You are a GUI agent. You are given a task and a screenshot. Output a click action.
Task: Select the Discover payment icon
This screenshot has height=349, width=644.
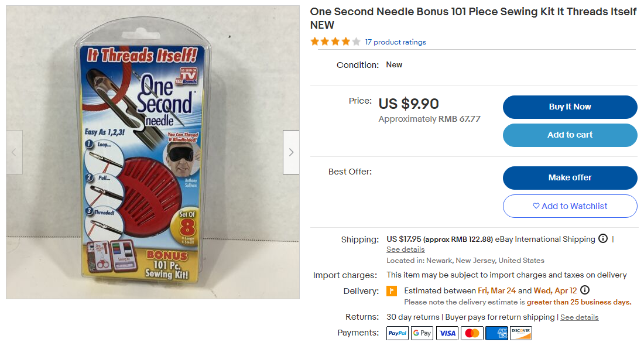(x=521, y=333)
